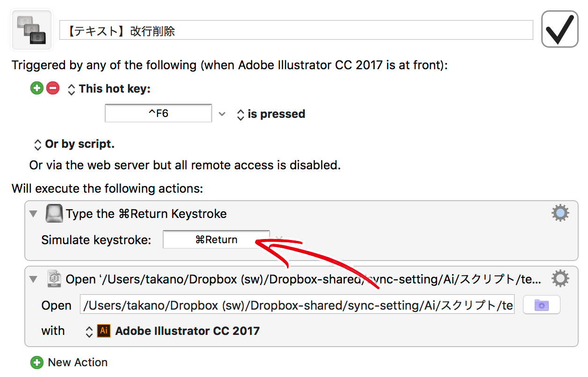Remove the hot key trigger with red minus
Image resolution: width=588 pixels, height=377 pixels.
coord(53,88)
